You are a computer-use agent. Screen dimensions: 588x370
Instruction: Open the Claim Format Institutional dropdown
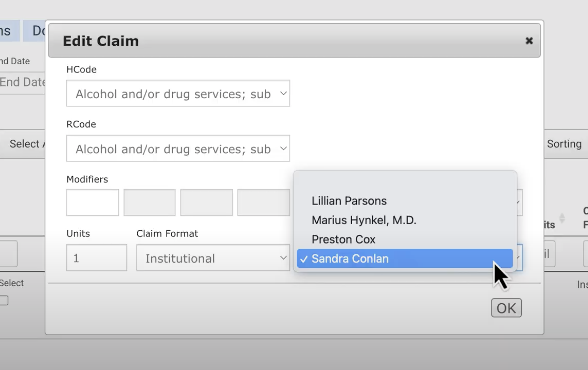click(213, 258)
